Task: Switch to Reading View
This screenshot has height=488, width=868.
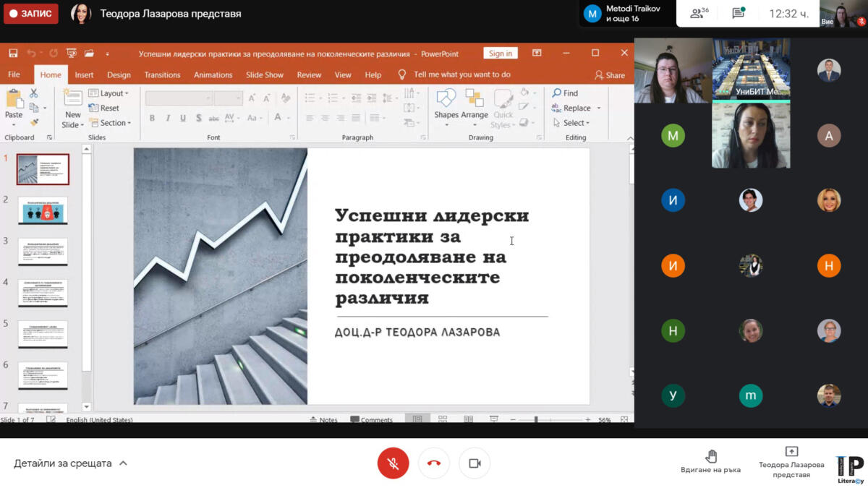Action: (468, 419)
